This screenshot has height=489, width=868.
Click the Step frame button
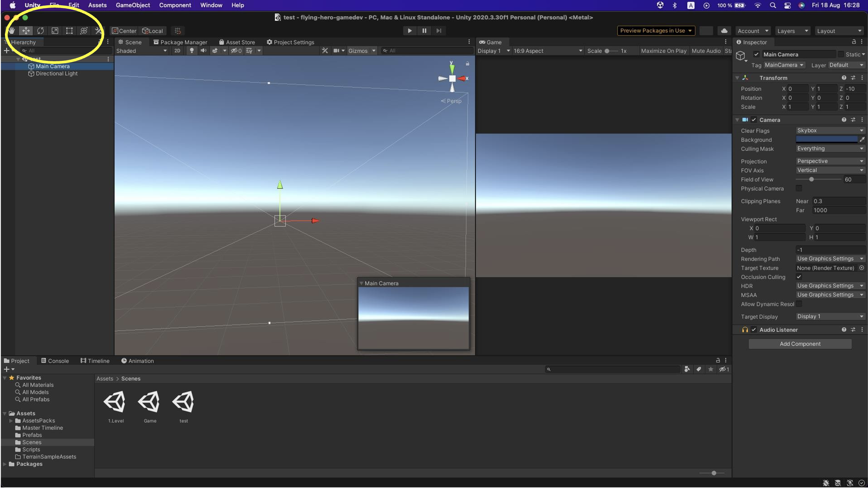pos(439,31)
